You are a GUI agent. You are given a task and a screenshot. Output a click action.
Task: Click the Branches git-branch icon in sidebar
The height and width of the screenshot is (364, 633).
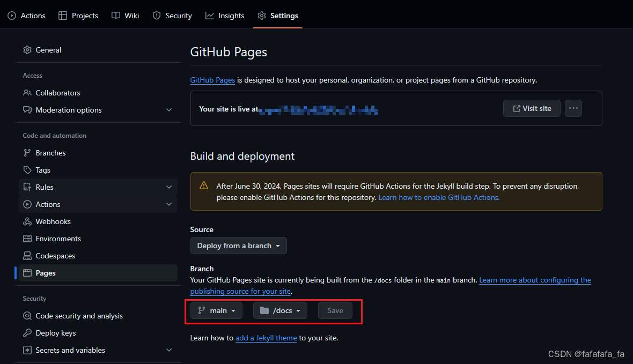[27, 153]
